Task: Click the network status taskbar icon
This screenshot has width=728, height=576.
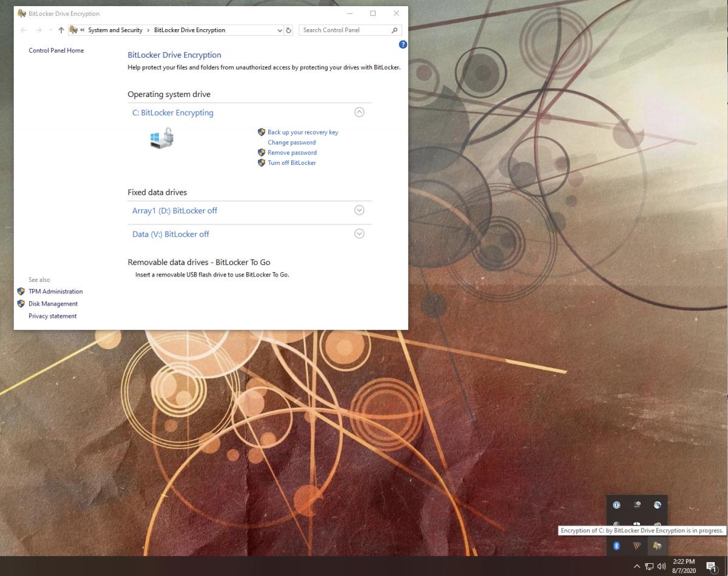Action: pyautogui.click(x=649, y=566)
